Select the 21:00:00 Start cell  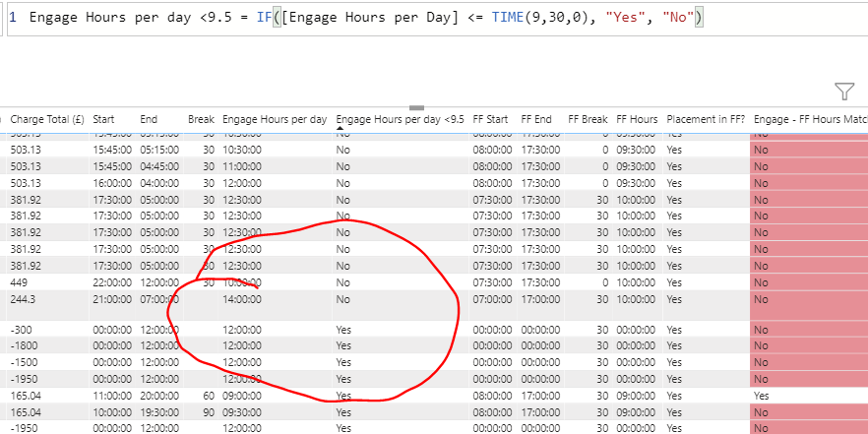pos(112,299)
